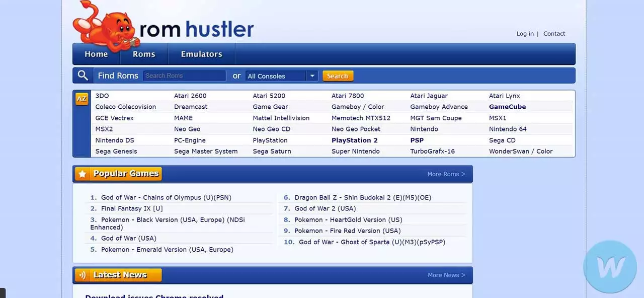Open the PSP console link

[417, 140]
